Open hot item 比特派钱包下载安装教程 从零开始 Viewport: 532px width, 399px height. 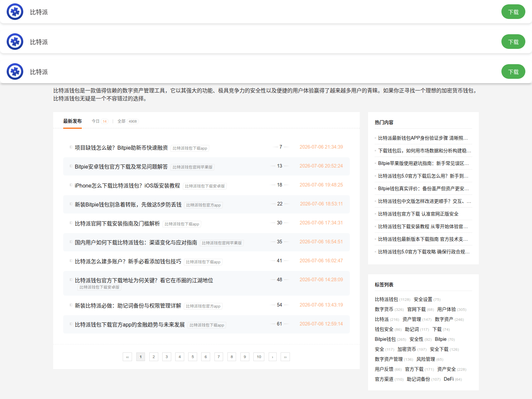point(423,226)
